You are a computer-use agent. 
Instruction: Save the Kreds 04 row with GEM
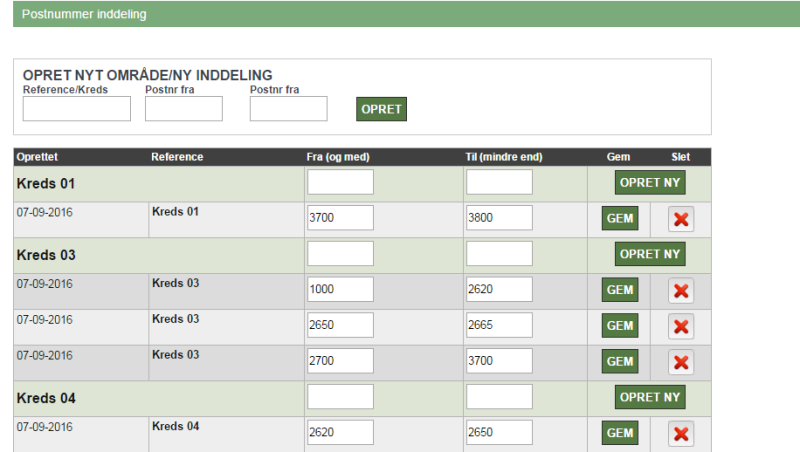[620, 433]
